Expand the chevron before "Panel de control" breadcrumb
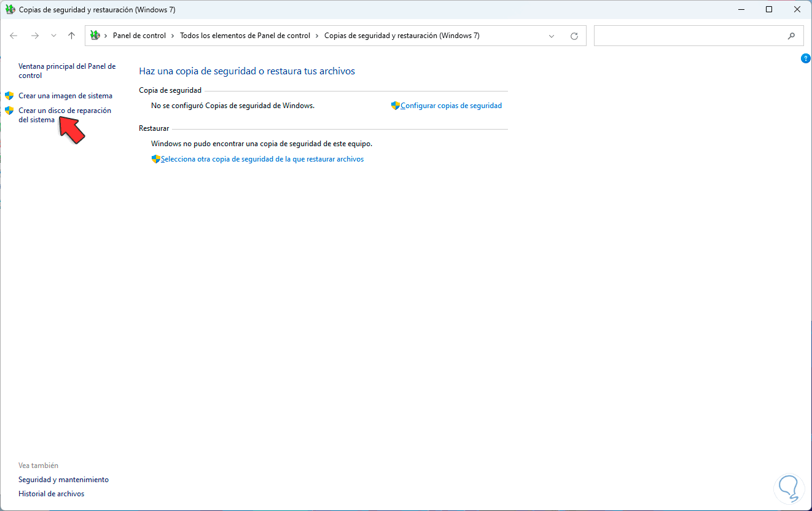Viewport: 812px width, 511px height. (x=106, y=36)
